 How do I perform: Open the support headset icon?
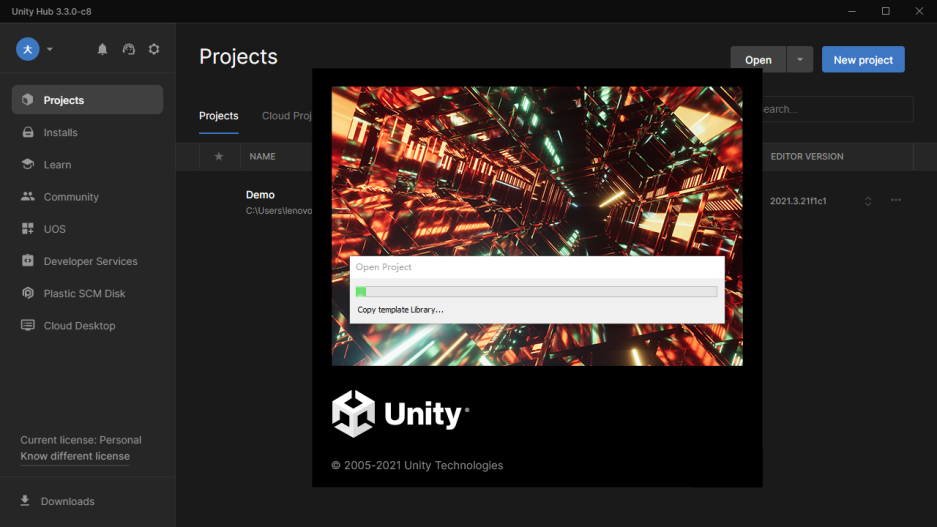pyautogui.click(x=128, y=49)
